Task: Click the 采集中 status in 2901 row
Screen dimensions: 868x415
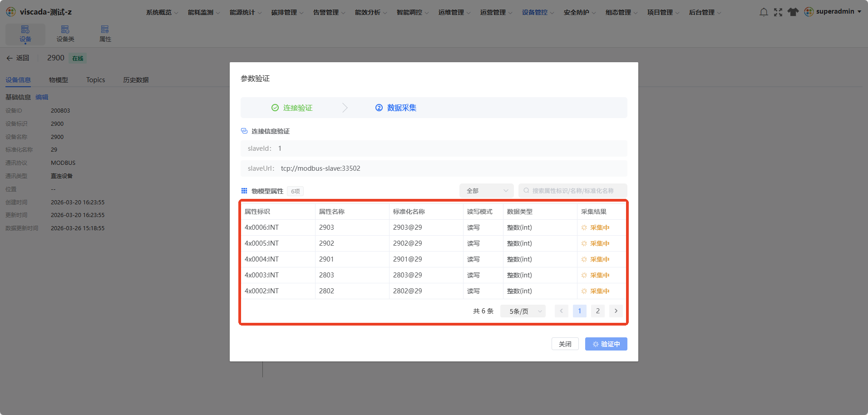Action: (x=596, y=259)
